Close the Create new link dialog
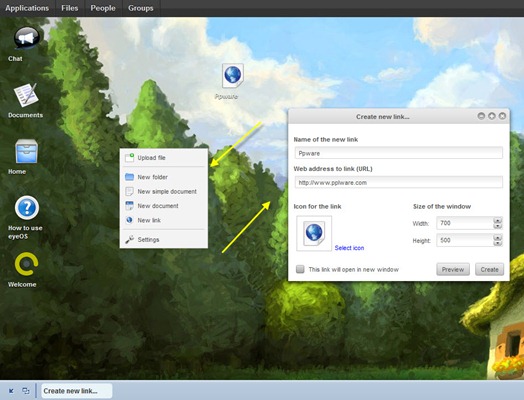The width and height of the screenshot is (524, 400). coord(502,116)
